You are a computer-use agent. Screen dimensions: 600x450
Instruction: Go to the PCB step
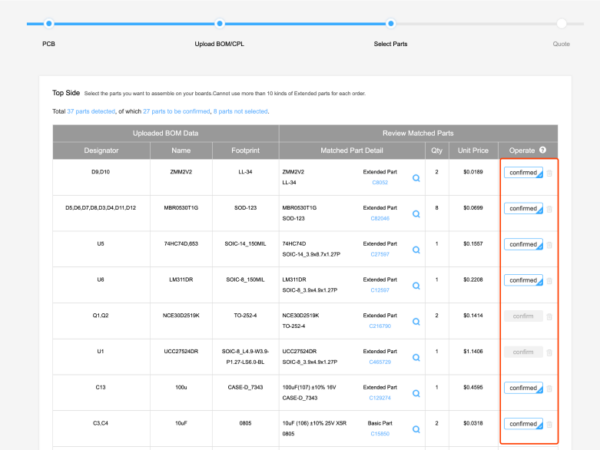[49, 44]
